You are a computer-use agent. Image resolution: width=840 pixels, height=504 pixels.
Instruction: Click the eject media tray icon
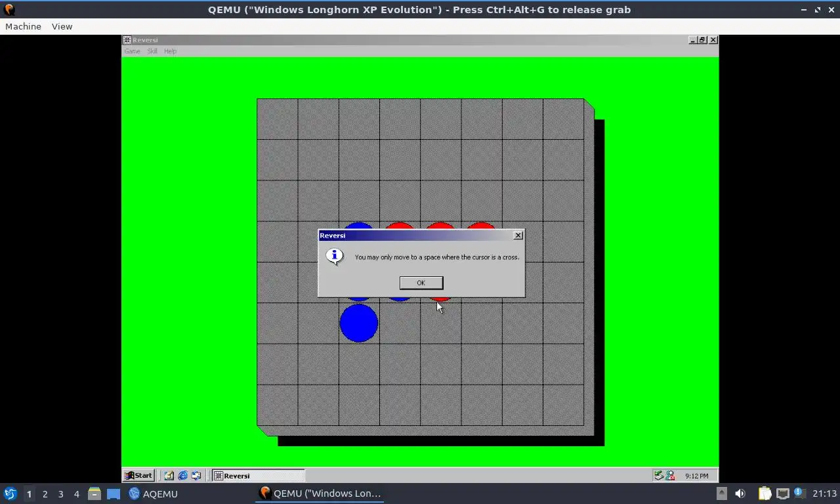pyautogui.click(x=721, y=493)
